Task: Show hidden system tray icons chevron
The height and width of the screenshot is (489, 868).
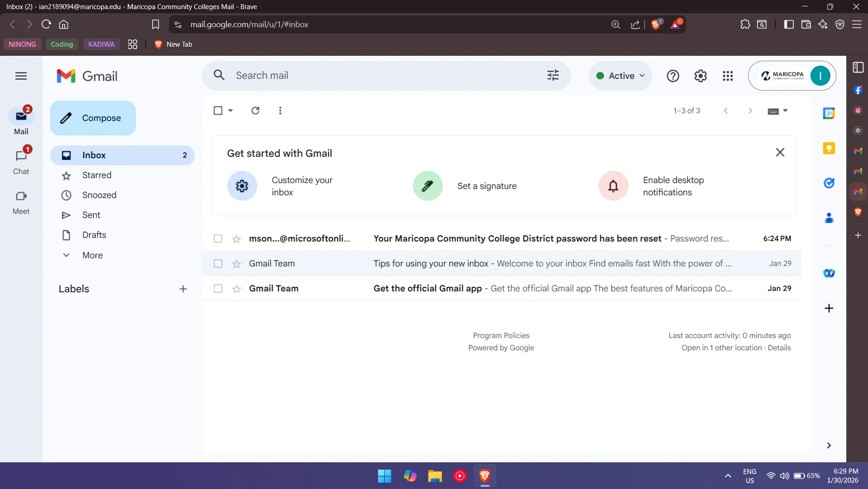Action: 728,476
